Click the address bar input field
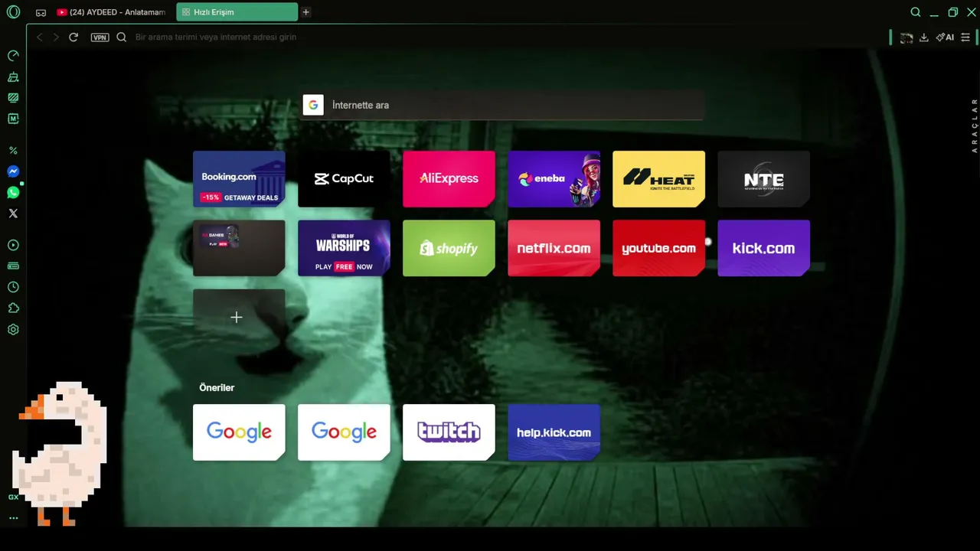 click(505, 37)
